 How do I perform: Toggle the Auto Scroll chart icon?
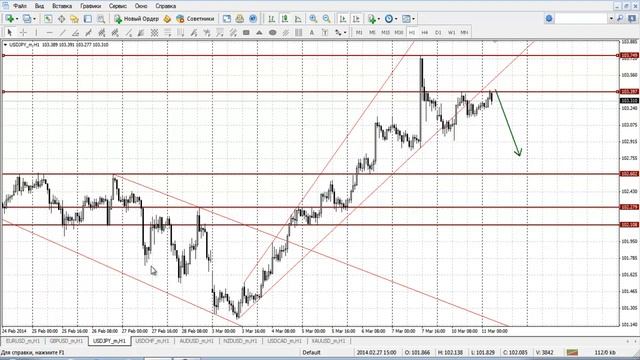click(x=343, y=19)
